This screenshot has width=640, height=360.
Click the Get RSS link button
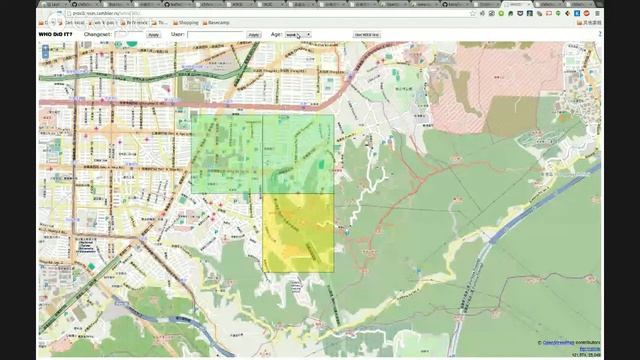(x=367, y=35)
